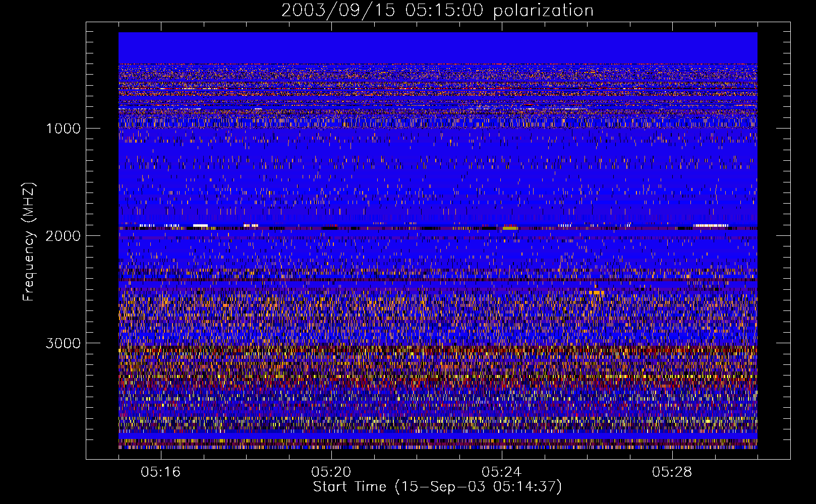816x504 pixels.
Task: Click the 'Frequency (MHZ)' y-axis title
Action: 29,242
